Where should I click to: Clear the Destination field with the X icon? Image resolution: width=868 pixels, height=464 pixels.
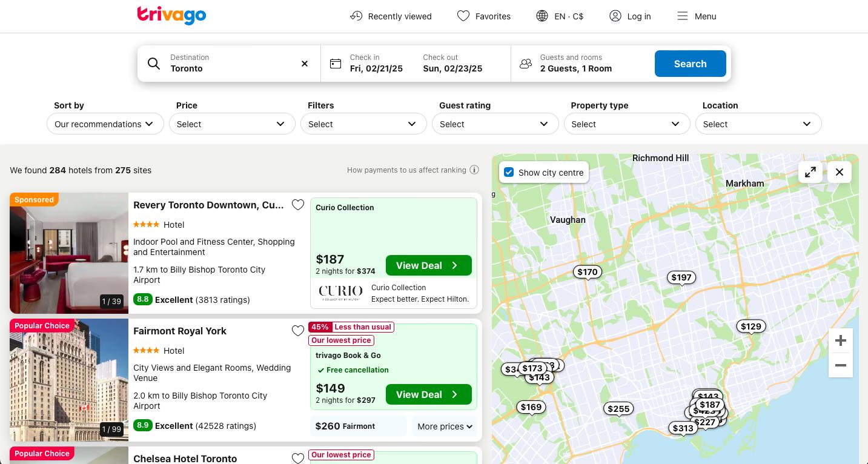(305, 64)
